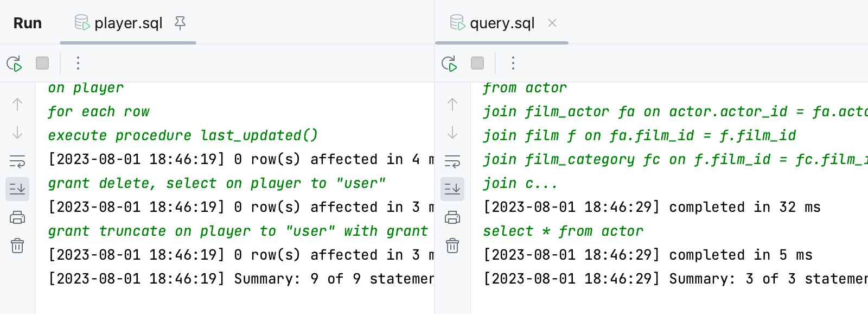Rerun the query.sql script

[449, 64]
